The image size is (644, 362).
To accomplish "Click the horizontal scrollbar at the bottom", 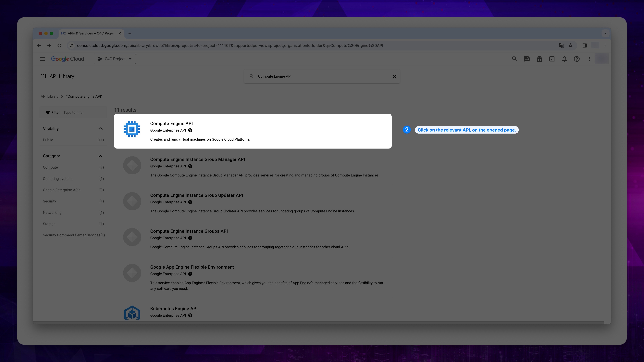I will (x=319, y=323).
